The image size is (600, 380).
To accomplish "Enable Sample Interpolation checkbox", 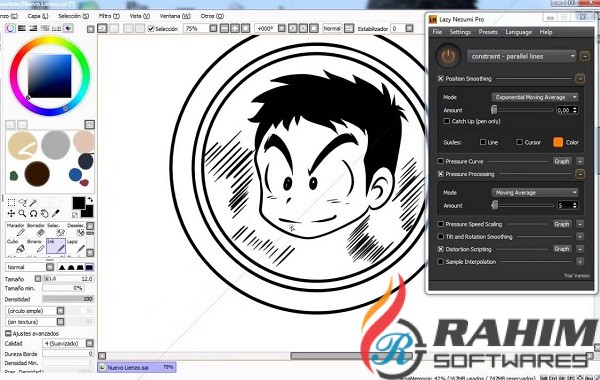I will click(440, 262).
